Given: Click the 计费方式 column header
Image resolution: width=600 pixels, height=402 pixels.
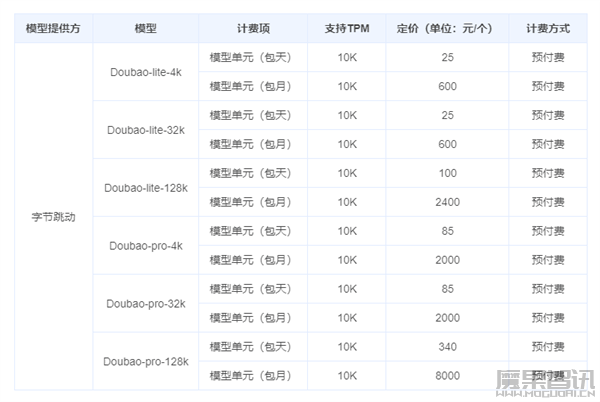Looking at the screenshot, I should coord(548,28).
